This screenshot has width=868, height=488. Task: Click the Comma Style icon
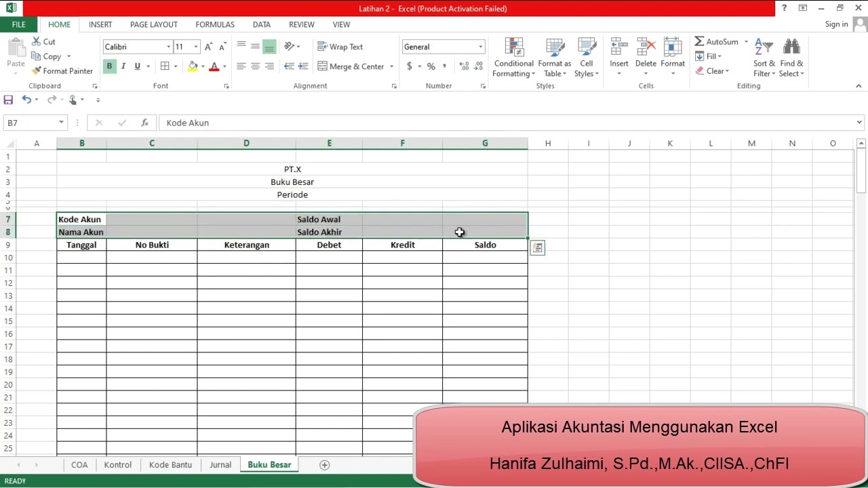pos(445,66)
